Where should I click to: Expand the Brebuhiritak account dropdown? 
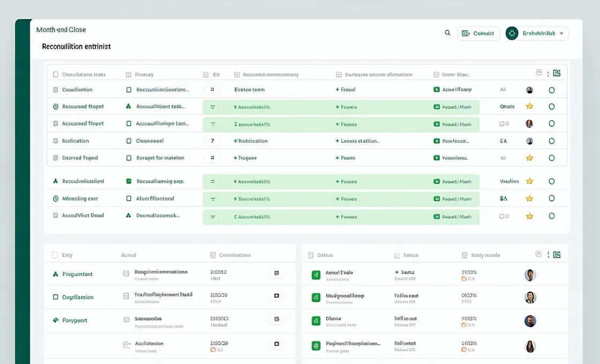(561, 33)
